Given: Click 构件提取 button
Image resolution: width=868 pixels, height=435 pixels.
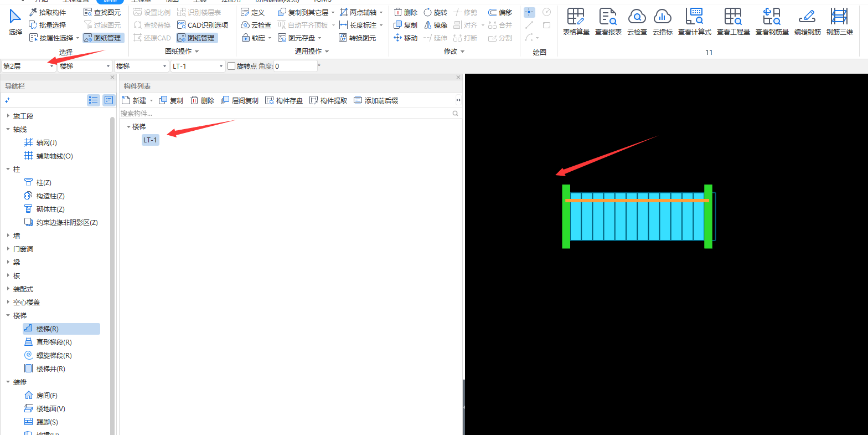Looking at the screenshot, I should tap(328, 100).
